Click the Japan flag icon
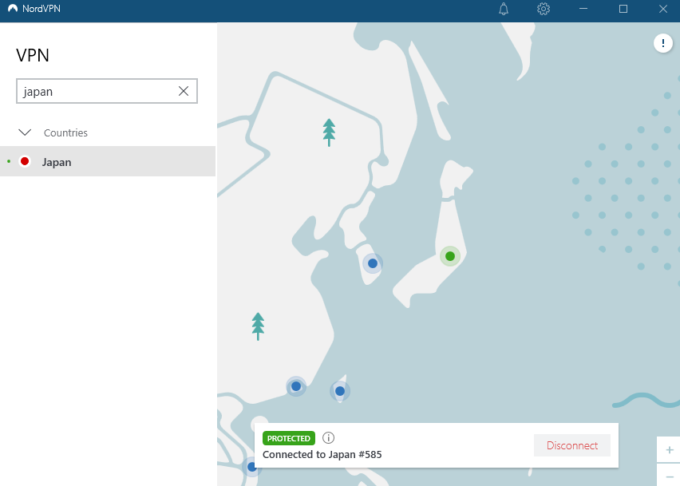The width and height of the screenshot is (680, 486). click(x=25, y=161)
